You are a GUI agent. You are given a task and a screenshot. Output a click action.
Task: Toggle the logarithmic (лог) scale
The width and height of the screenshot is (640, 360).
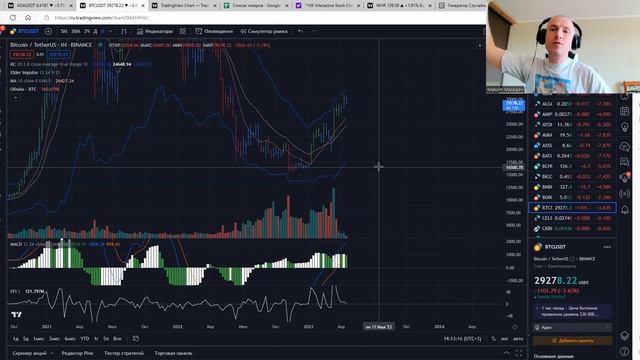click(504, 339)
